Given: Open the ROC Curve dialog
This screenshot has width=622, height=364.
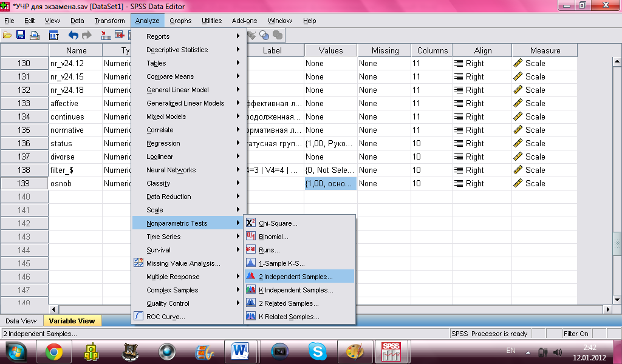Looking at the screenshot, I should pyautogui.click(x=188, y=317).
